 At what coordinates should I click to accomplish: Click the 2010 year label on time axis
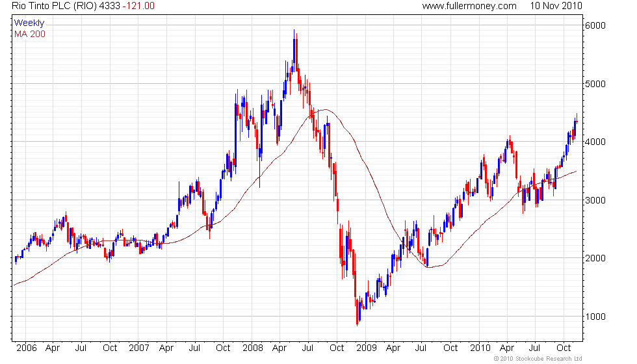pos(480,348)
